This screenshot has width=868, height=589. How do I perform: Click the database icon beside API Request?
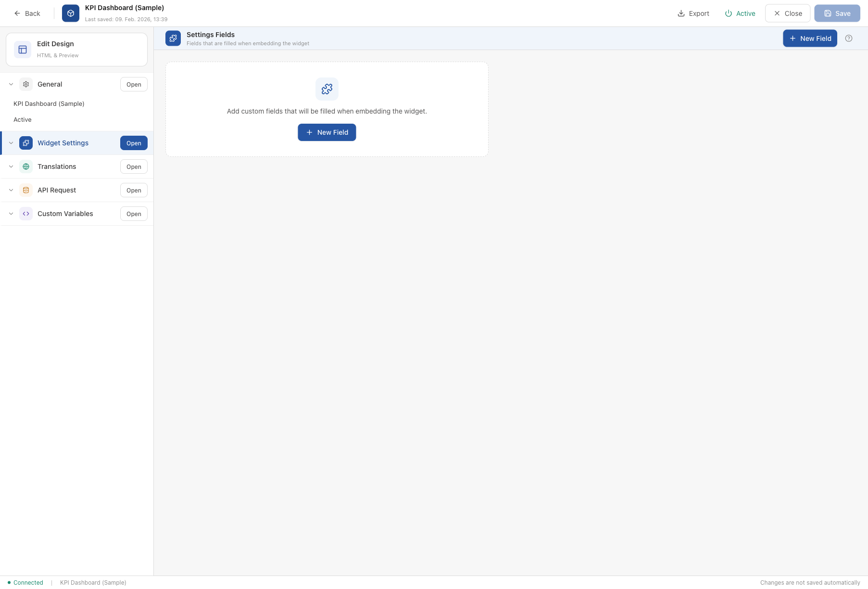pos(25,190)
